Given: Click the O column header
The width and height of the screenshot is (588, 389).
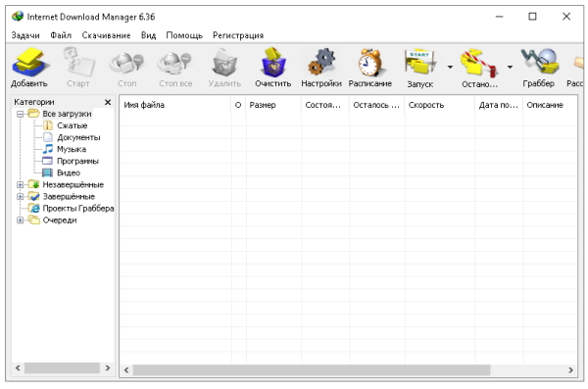Looking at the screenshot, I should (x=238, y=105).
